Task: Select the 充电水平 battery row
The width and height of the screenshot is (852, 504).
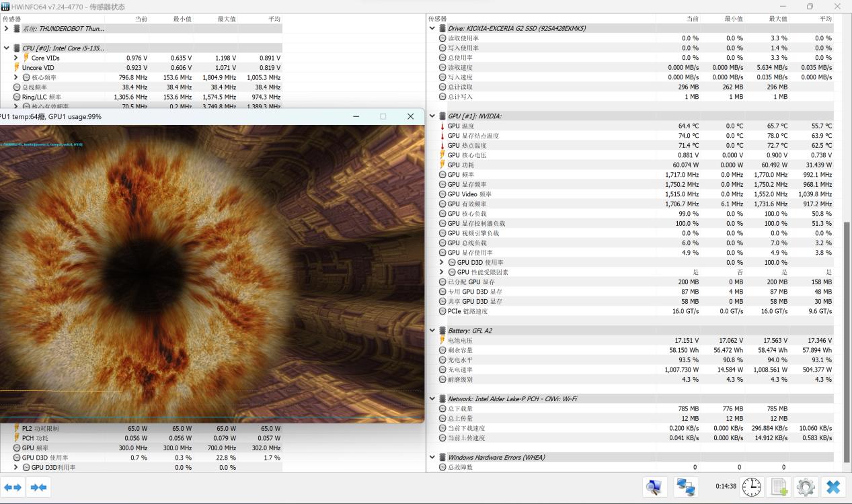Action: pyautogui.click(x=461, y=360)
